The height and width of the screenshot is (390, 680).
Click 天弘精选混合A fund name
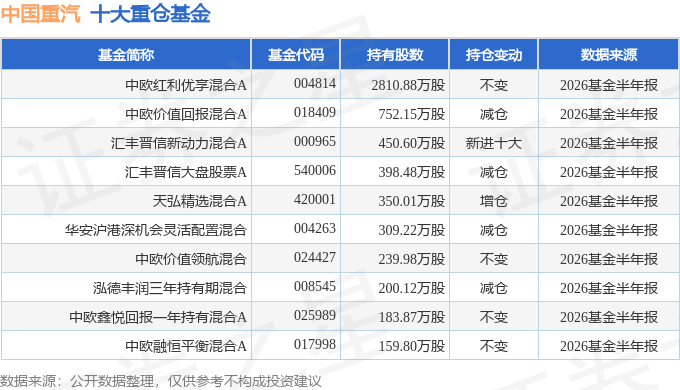tap(199, 201)
